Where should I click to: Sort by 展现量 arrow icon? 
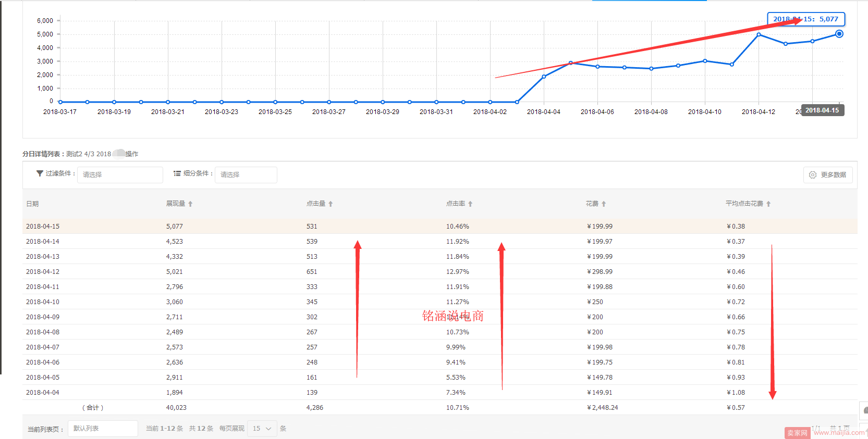[x=190, y=204]
